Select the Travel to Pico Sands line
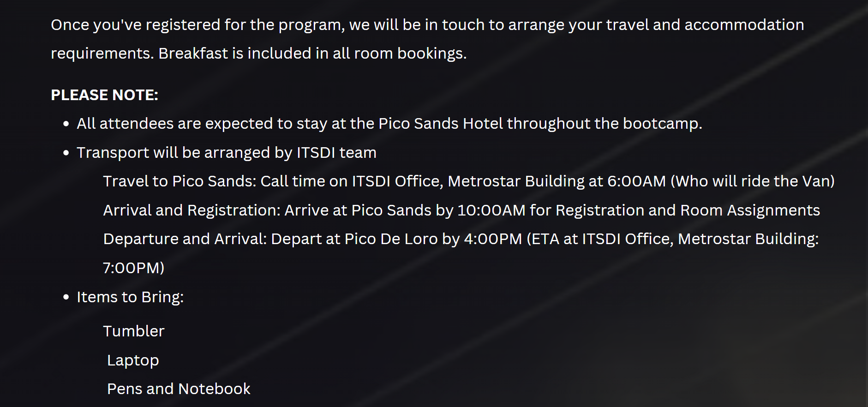This screenshot has width=868, height=407. (469, 181)
